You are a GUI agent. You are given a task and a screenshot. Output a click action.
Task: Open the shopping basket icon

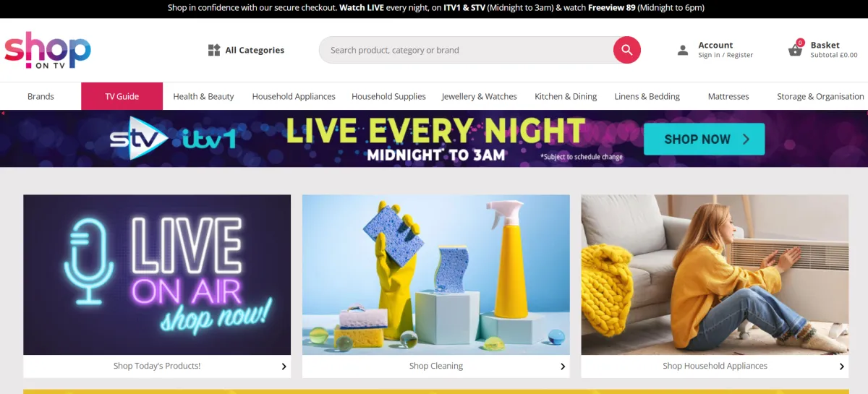tap(795, 50)
